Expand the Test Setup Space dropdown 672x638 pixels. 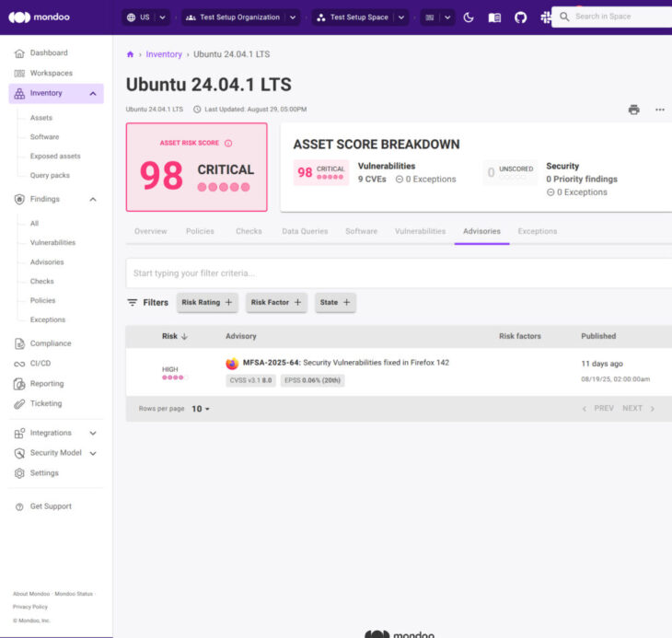(x=401, y=17)
